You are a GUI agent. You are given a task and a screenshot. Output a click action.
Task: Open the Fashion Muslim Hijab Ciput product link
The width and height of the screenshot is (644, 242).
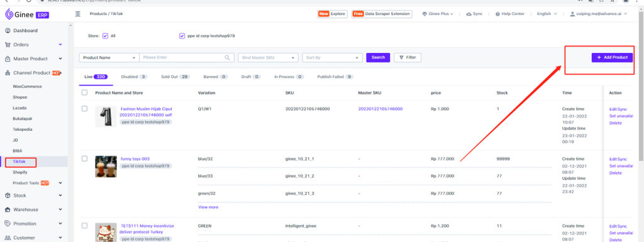[146, 112]
